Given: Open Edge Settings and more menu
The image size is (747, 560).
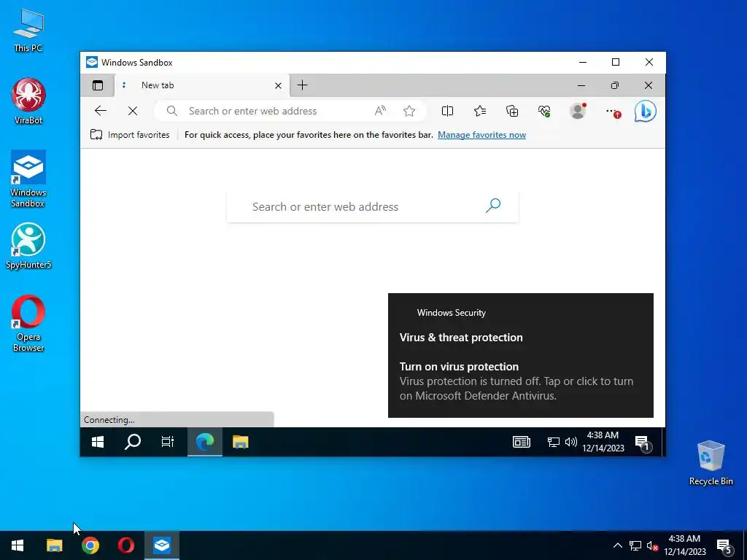Looking at the screenshot, I should [612, 112].
